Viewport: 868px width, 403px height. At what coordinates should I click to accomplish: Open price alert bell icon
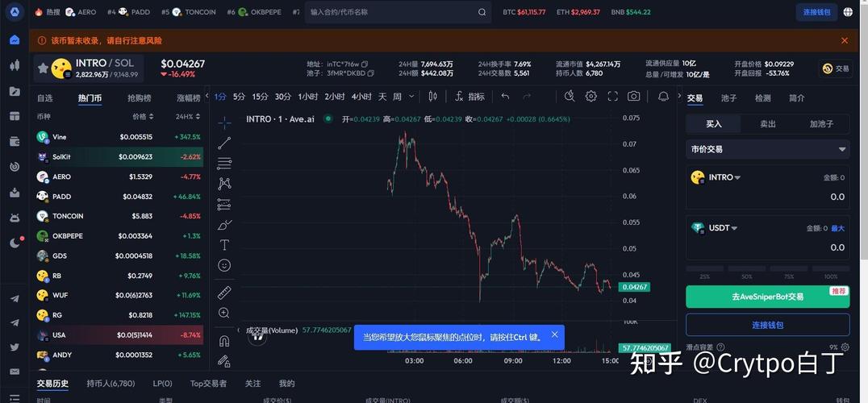coord(663,96)
